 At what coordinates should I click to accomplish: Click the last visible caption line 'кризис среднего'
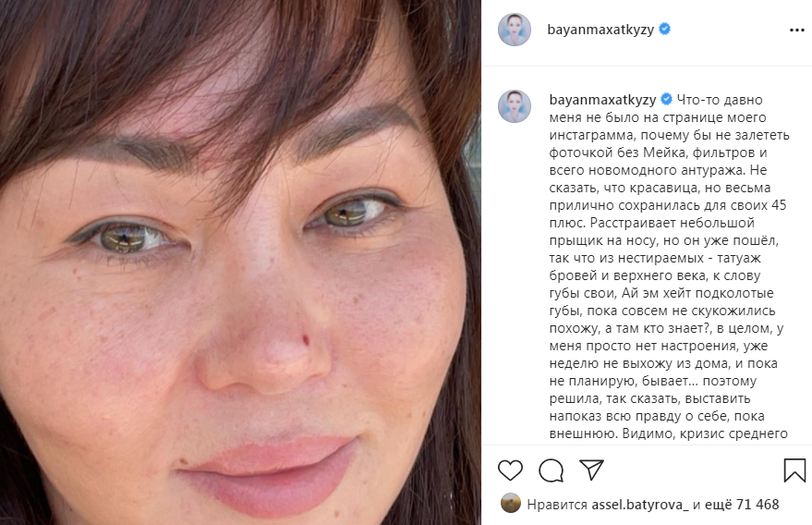coord(669,433)
